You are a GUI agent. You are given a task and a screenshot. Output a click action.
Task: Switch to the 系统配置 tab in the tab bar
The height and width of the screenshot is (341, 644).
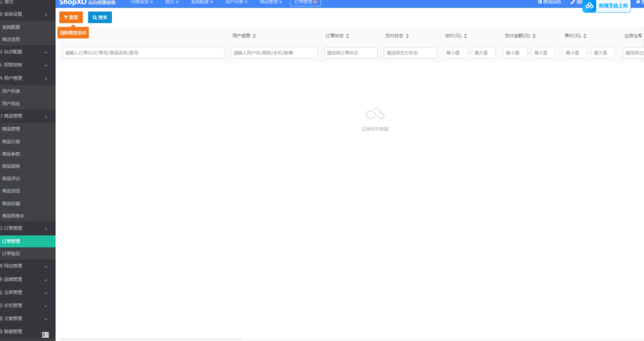pyautogui.click(x=199, y=2)
